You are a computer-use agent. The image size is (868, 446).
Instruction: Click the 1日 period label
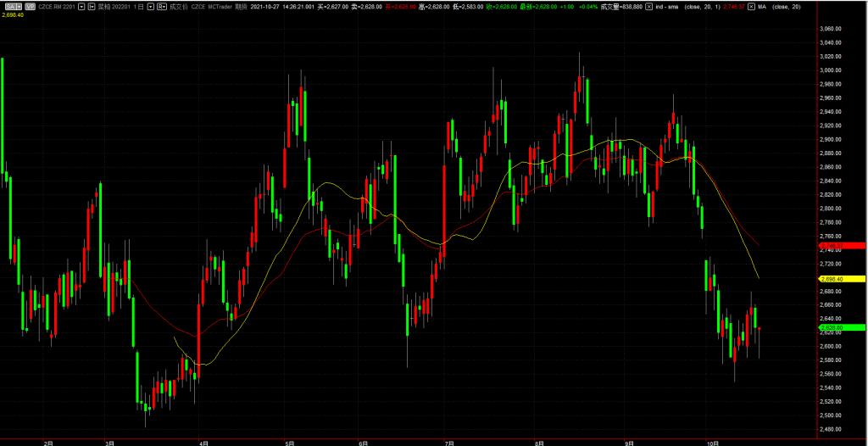(x=138, y=7)
